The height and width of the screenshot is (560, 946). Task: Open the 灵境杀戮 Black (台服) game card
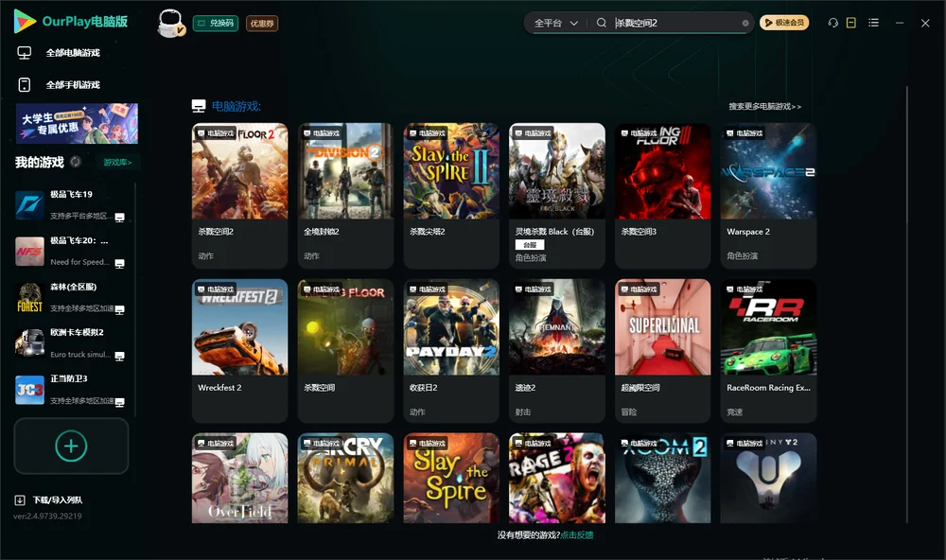point(557,196)
